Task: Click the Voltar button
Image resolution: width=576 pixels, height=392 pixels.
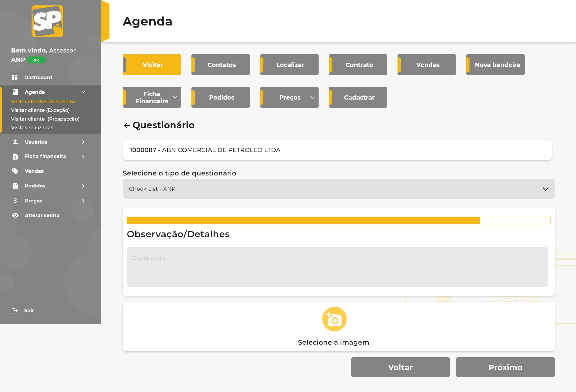Action: click(x=400, y=367)
